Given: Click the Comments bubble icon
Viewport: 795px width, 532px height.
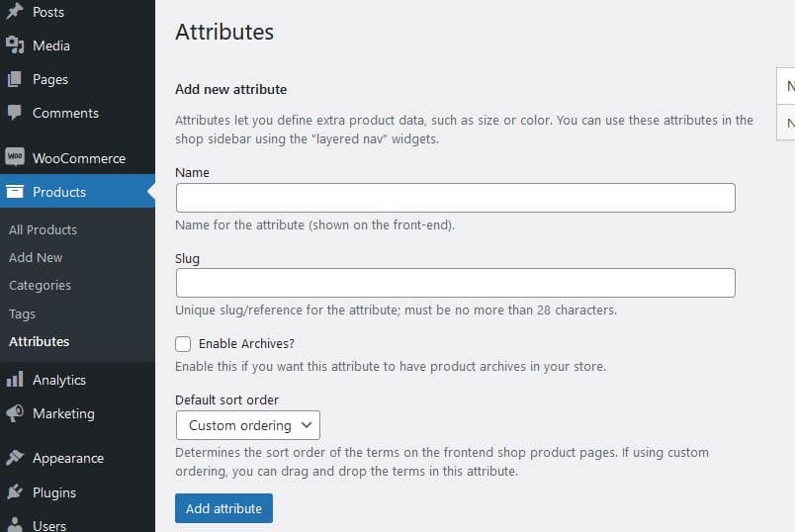Looking at the screenshot, I should coord(15,113).
